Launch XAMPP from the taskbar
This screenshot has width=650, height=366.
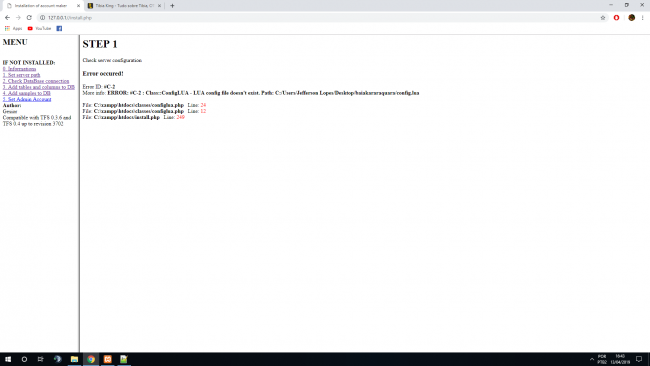point(107,359)
